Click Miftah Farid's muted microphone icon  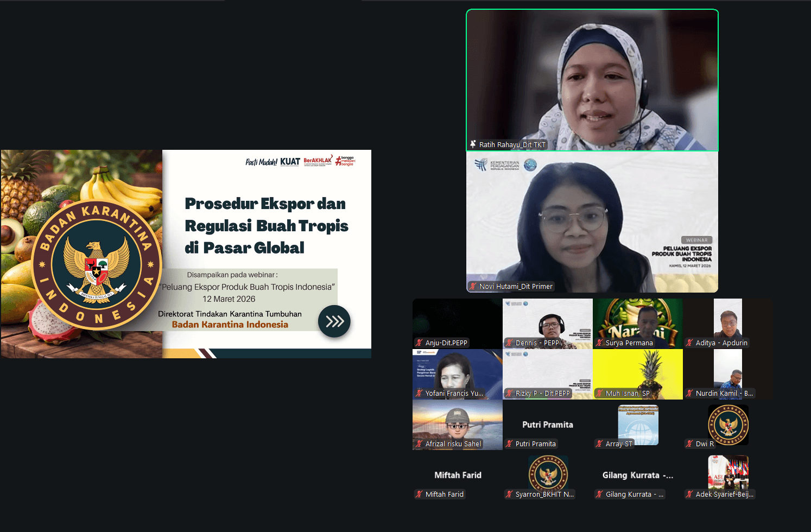[x=419, y=494]
